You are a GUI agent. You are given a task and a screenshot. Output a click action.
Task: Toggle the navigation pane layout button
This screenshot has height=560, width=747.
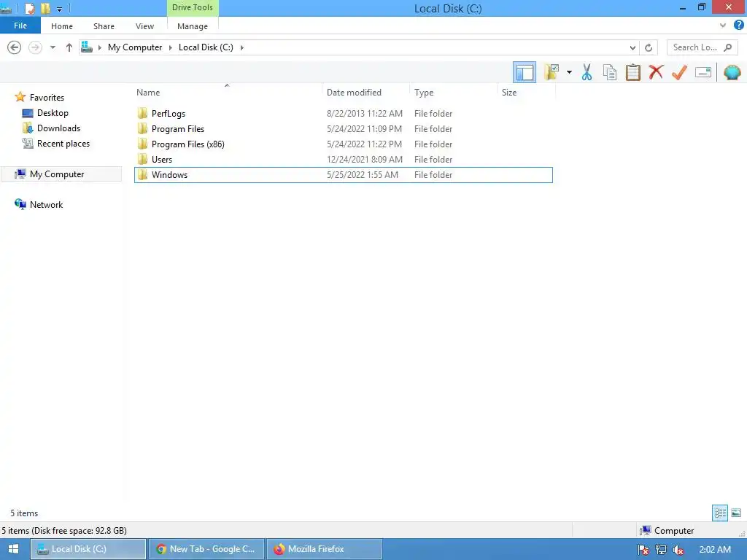point(524,72)
